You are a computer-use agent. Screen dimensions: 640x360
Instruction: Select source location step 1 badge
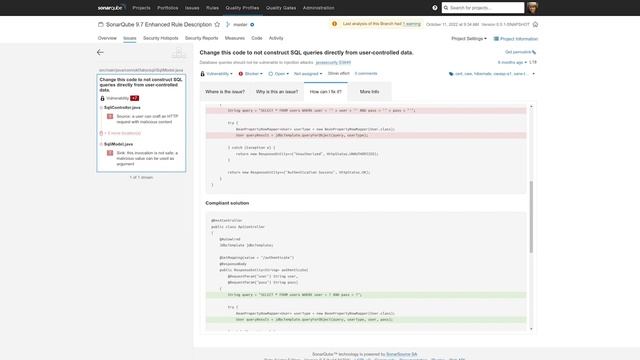110,116
